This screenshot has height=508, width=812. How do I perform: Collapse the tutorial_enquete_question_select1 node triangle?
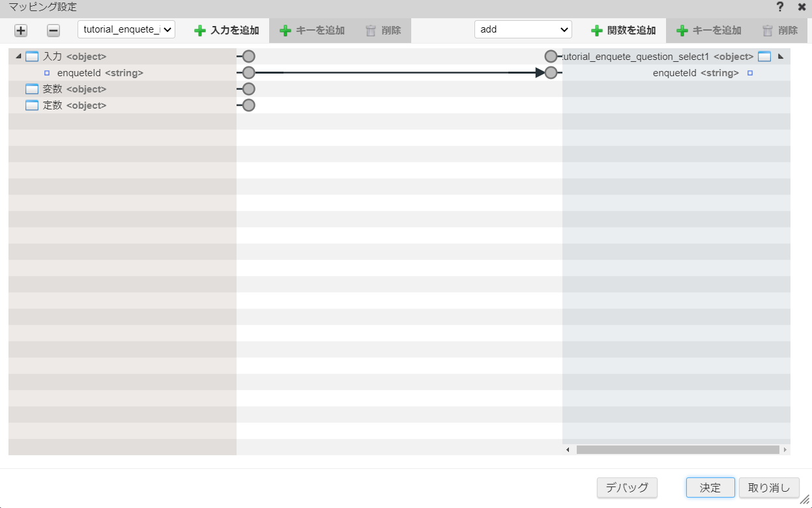click(781, 57)
